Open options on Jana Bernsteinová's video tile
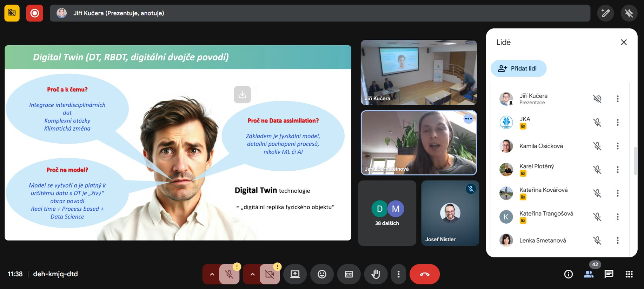 click(468, 119)
